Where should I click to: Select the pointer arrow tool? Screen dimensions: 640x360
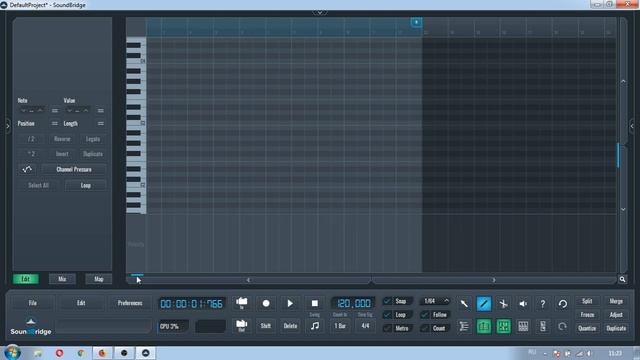coord(464,304)
